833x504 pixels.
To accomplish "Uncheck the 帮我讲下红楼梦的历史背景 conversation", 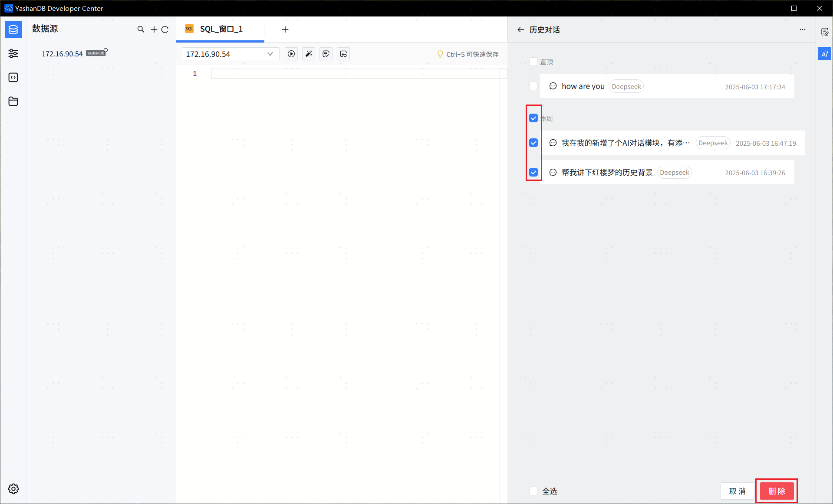I will coord(533,172).
